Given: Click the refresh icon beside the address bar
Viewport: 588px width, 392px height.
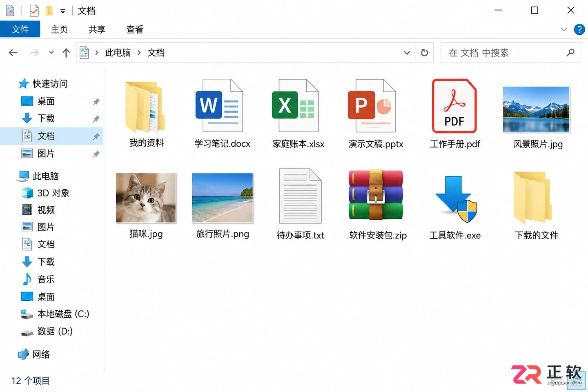Looking at the screenshot, I should [x=425, y=53].
